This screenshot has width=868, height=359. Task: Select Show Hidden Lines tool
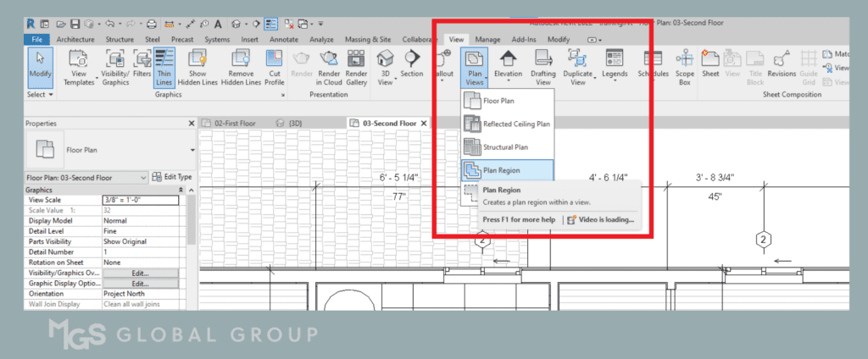pos(197,68)
